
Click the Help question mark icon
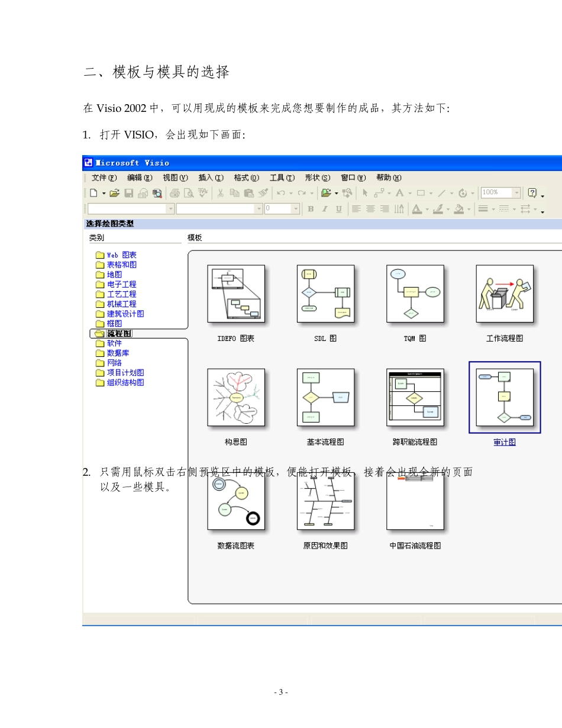[x=532, y=193]
